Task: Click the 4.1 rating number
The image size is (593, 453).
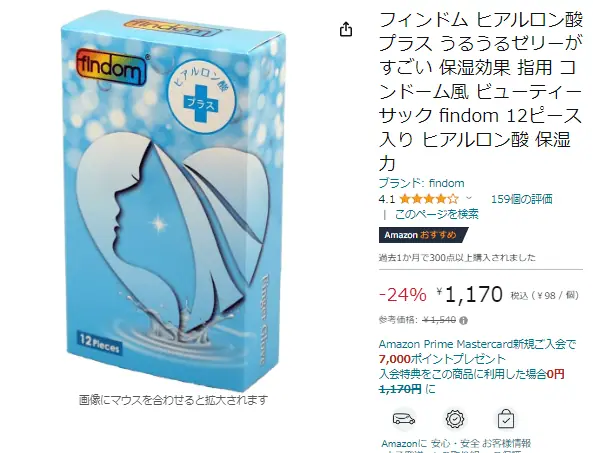Action: pyautogui.click(x=387, y=199)
